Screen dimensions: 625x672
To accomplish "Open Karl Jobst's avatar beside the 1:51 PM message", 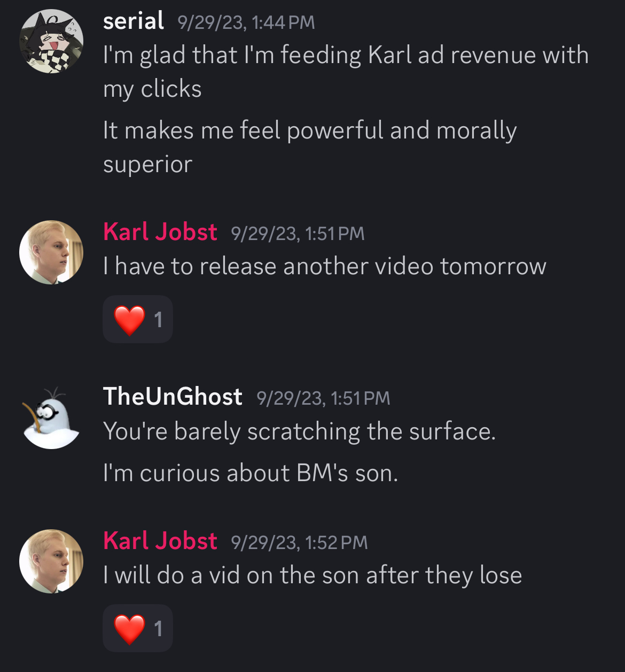I will click(x=51, y=252).
